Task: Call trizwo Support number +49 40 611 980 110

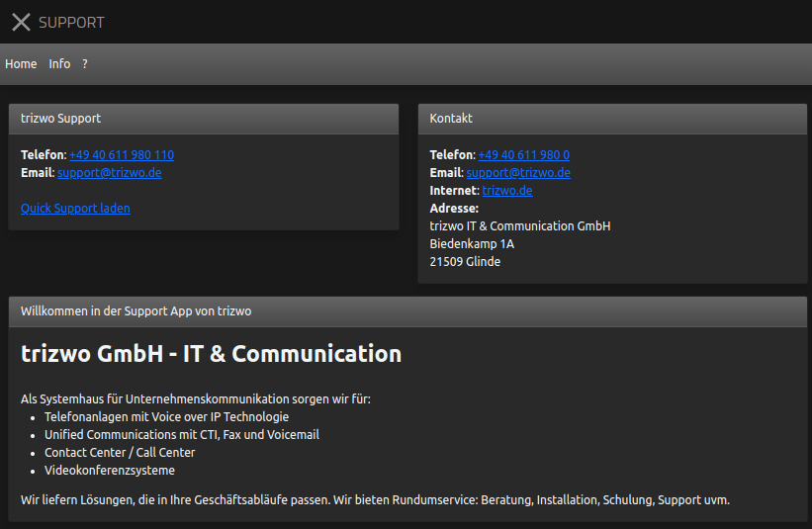Action: [122, 155]
